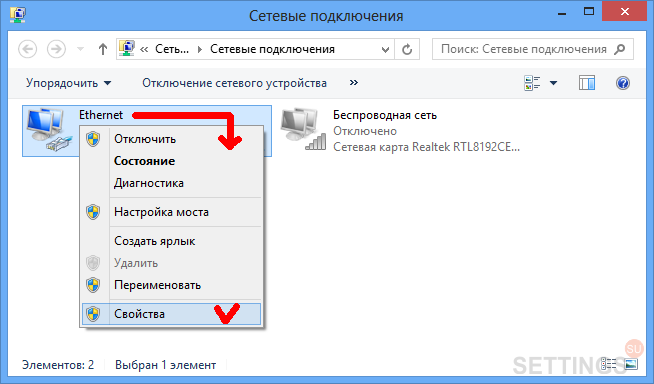Open recent locations dropdown arrow
The height and width of the screenshot is (384, 654).
point(80,49)
